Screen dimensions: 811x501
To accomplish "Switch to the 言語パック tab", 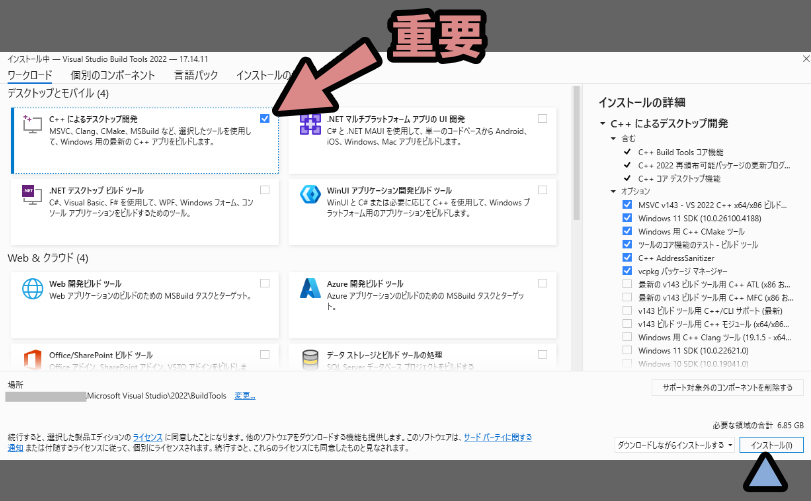I will coord(196,75).
